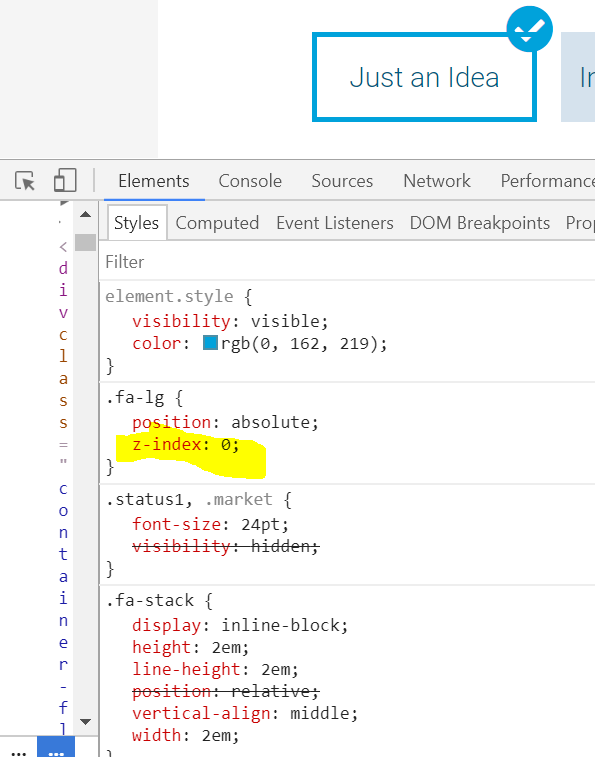Select the highlighted breadcrumb ellipsis item
The height and width of the screenshot is (757, 595).
coord(56,747)
